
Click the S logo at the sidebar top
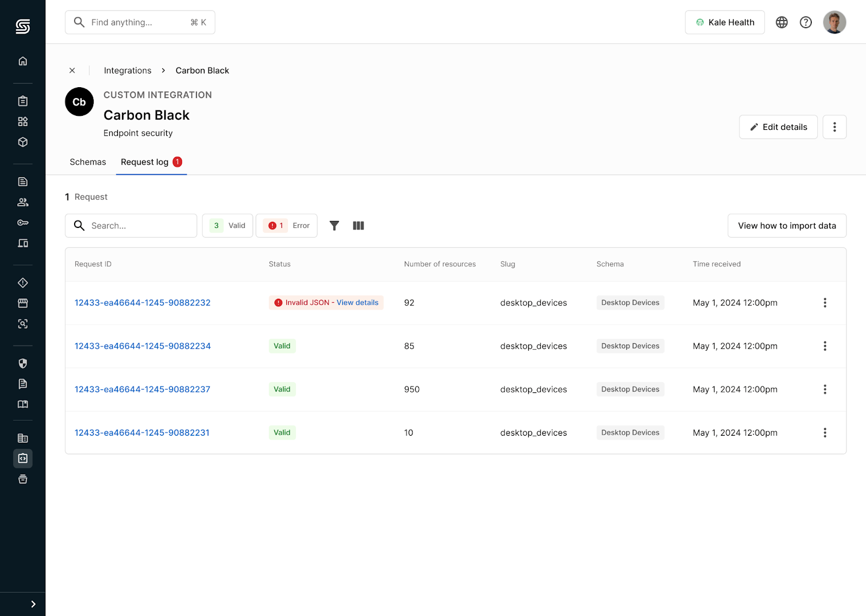[23, 27]
